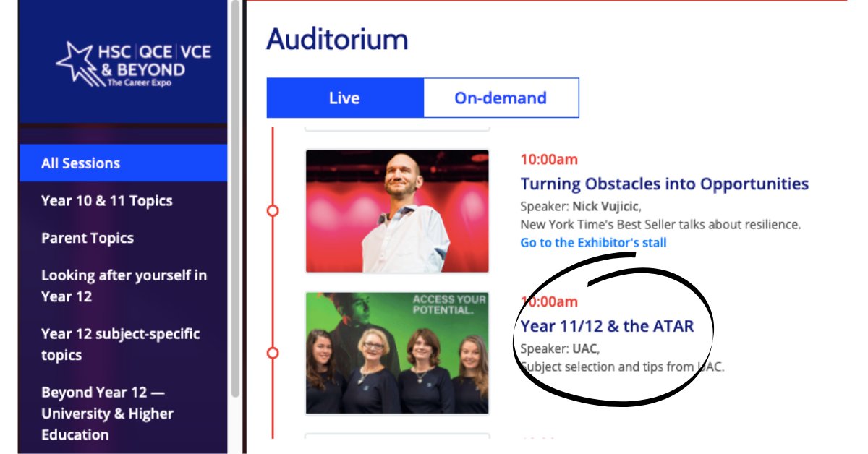Select All Sessions in the sidebar

(123, 163)
